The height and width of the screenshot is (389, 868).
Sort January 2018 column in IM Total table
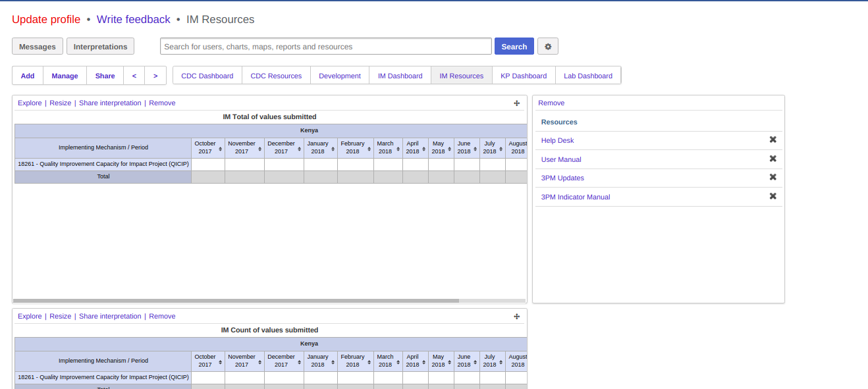pyautogui.click(x=333, y=149)
